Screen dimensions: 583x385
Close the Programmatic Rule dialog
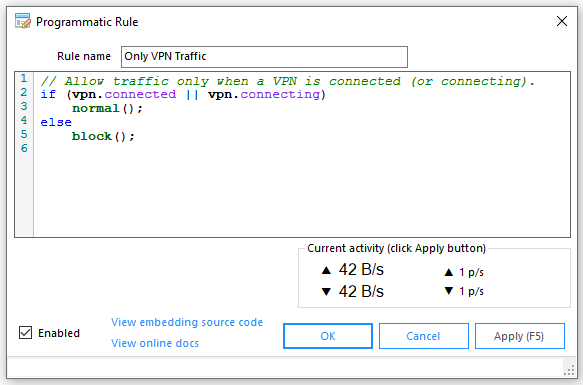pyautogui.click(x=562, y=21)
